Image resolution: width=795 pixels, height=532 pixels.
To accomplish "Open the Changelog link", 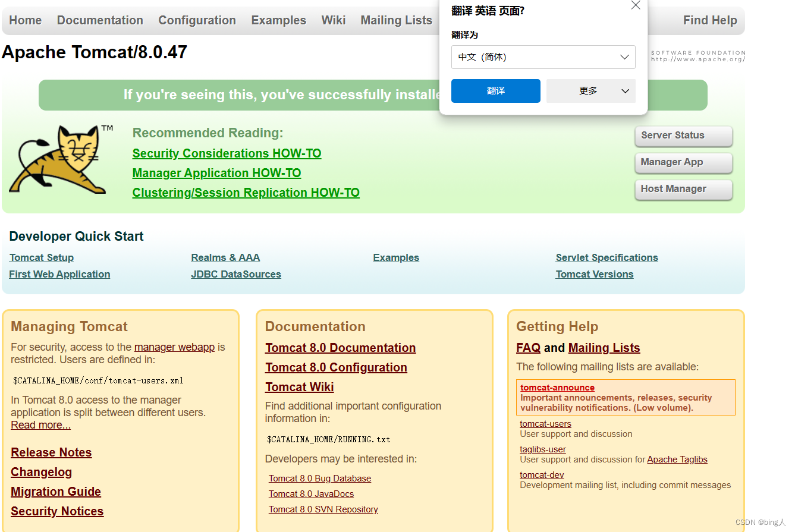I will coord(41,472).
